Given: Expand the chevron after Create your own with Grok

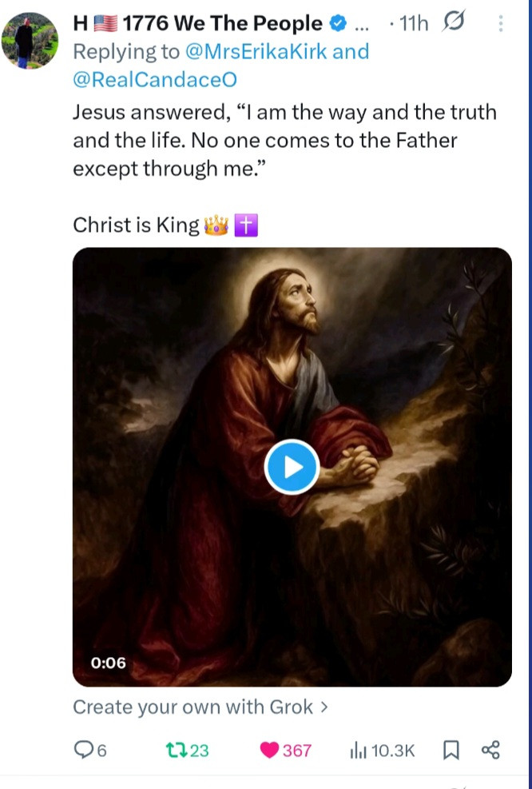Looking at the screenshot, I should 324,707.
